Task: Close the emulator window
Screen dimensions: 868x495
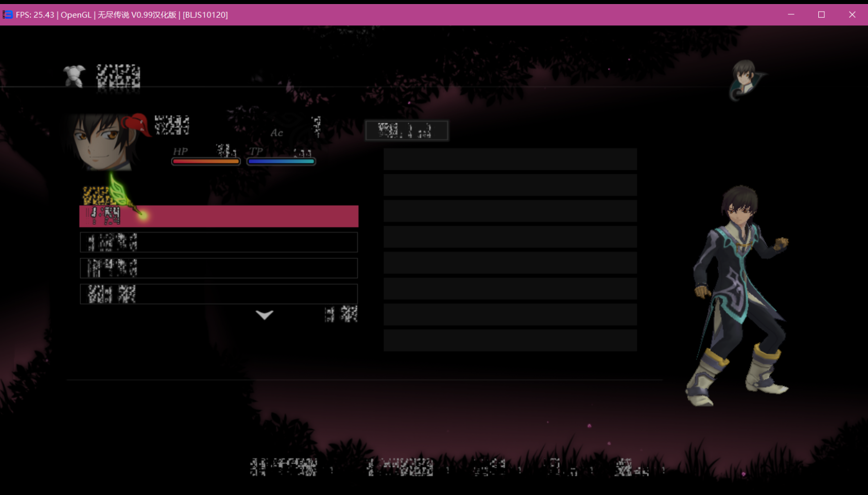Action: 852,15
